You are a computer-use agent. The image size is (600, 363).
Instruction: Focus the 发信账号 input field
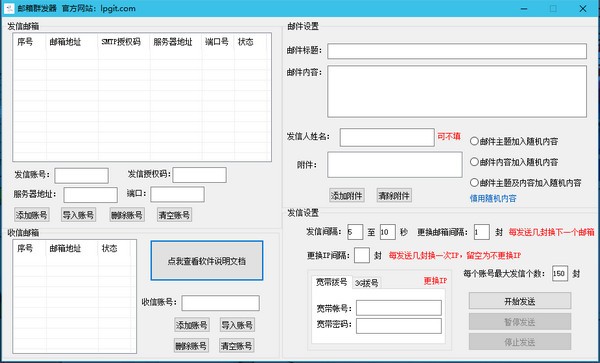[81, 176]
